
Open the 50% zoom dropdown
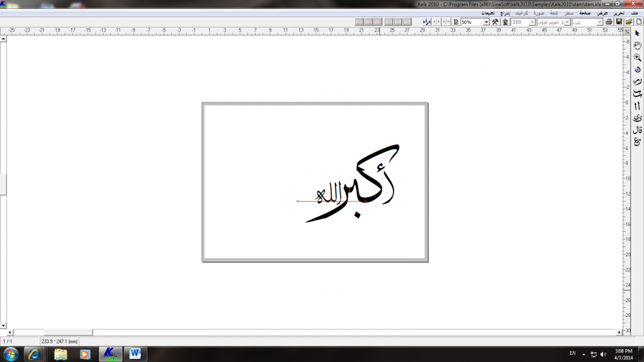point(486,22)
